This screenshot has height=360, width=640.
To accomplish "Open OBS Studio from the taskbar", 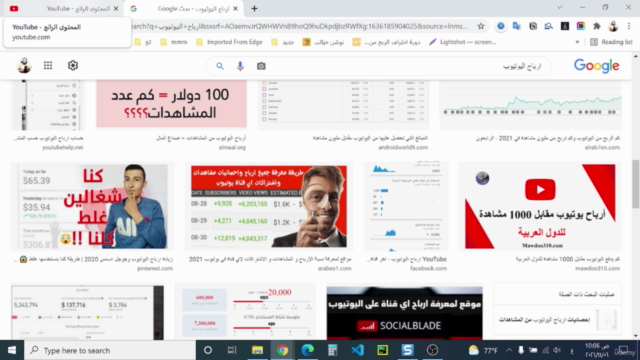I will (433, 350).
